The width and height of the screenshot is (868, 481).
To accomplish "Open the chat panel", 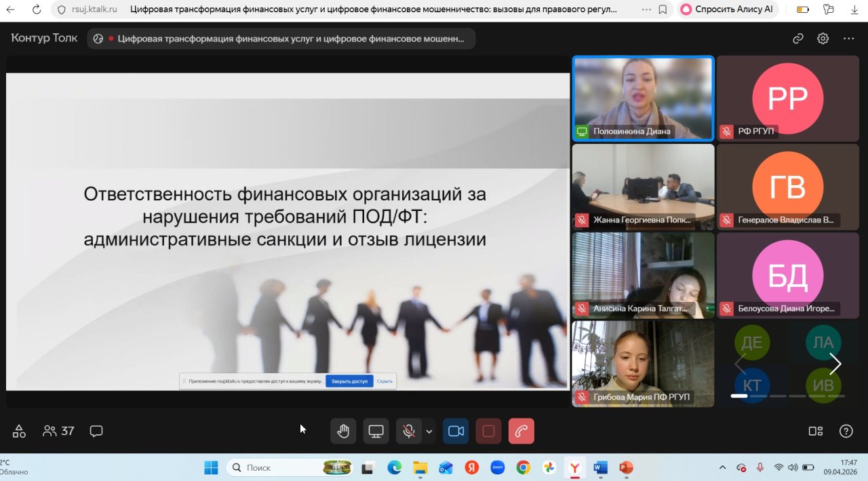I will coord(96,431).
